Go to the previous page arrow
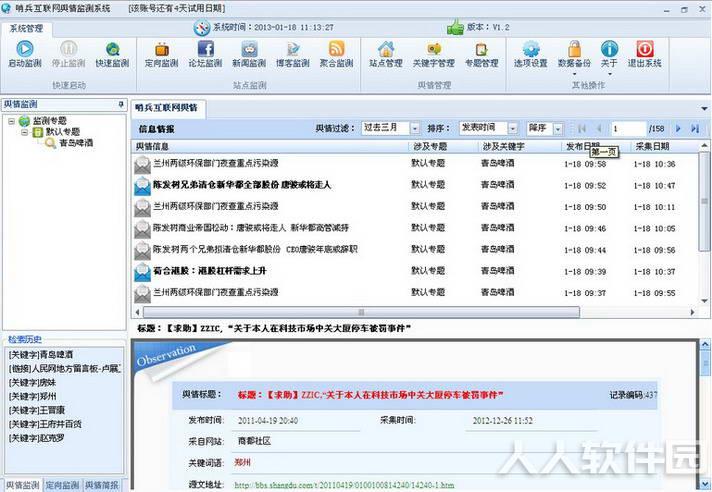This screenshot has height=492, width=712. tap(599, 129)
